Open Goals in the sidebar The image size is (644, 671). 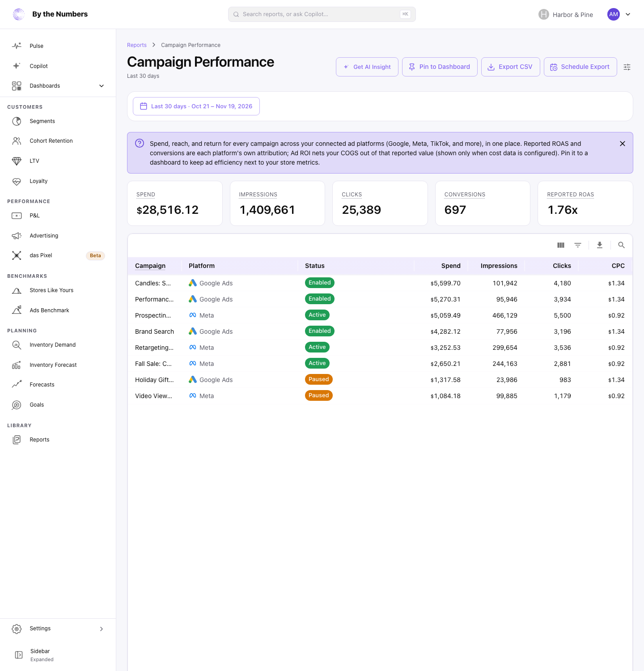click(58, 405)
